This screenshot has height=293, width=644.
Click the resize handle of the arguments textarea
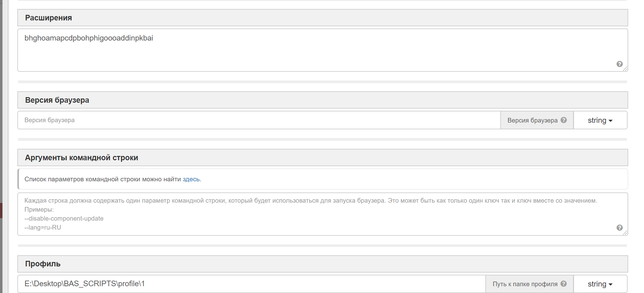point(626,233)
